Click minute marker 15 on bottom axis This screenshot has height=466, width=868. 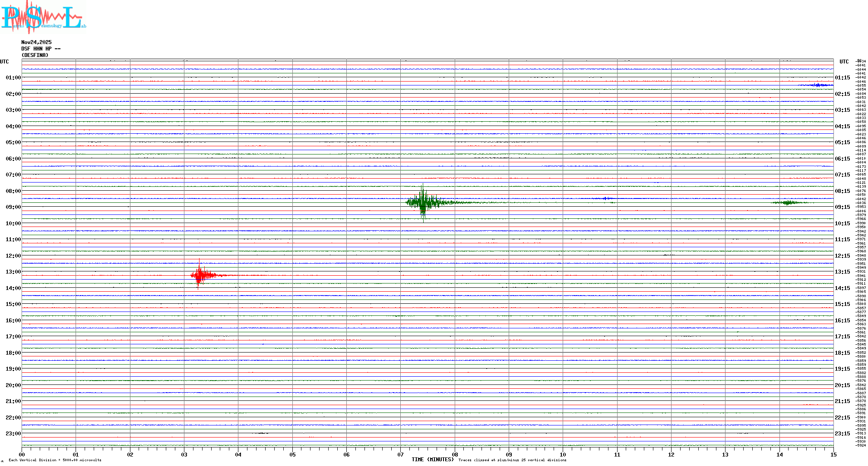point(833,455)
